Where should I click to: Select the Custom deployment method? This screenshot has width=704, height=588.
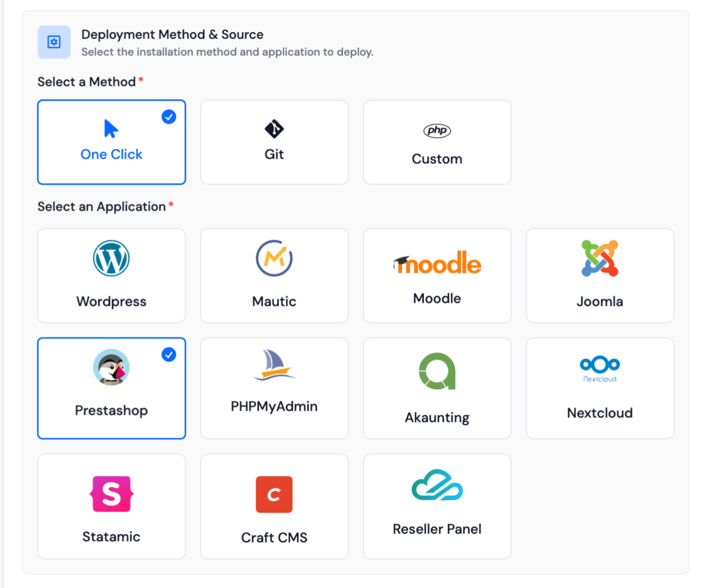[437, 142]
